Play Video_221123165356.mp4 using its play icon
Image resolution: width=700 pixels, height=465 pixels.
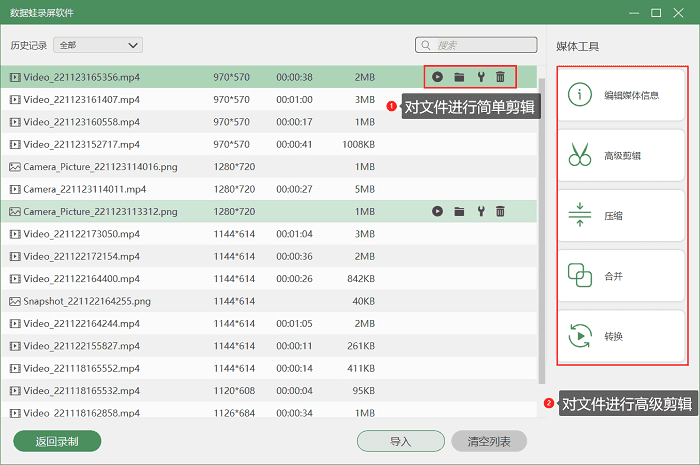tap(438, 77)
